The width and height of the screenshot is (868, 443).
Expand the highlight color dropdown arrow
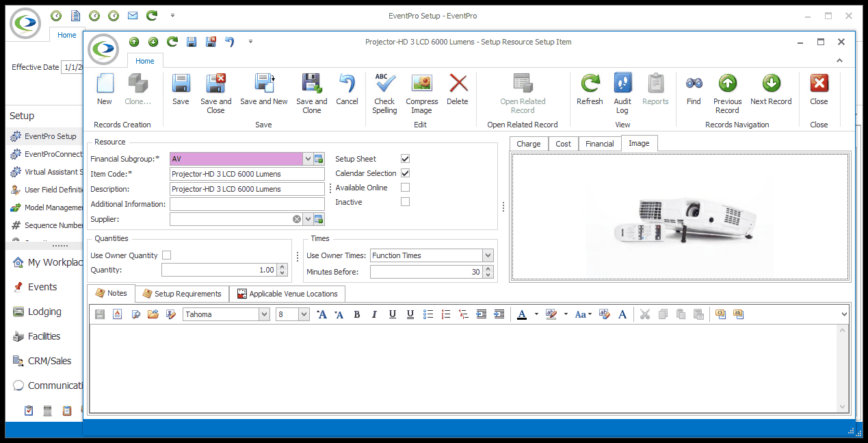click(566, 314)
